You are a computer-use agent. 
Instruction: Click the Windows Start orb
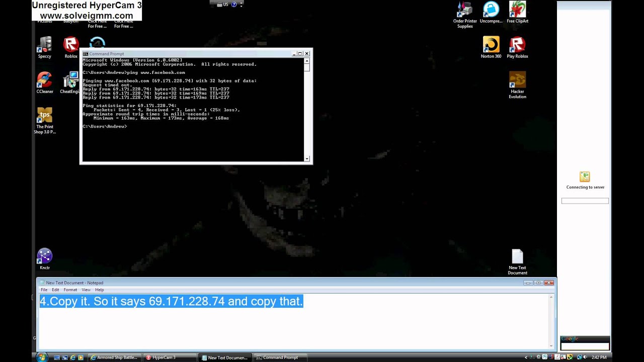coord(42,357)
